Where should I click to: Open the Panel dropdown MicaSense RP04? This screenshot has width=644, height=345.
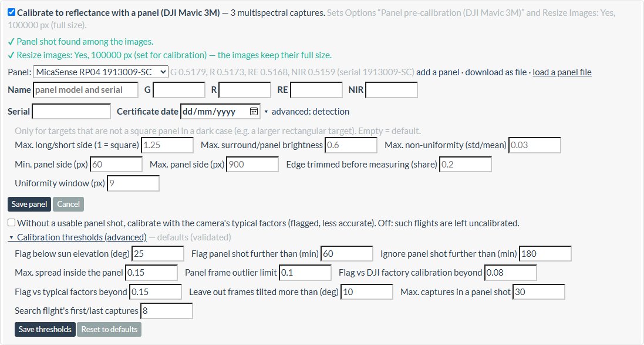click(100, 72)
